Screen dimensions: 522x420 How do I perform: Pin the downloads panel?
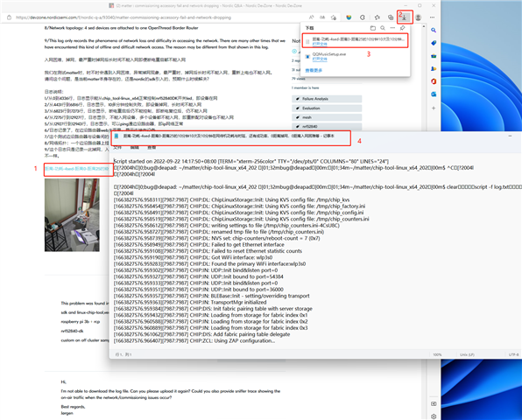(402, 28)
